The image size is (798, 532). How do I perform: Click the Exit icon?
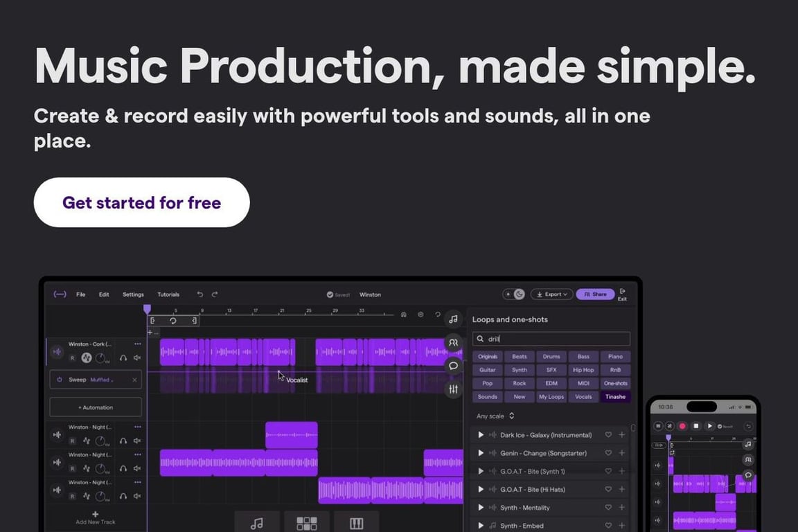623,295
